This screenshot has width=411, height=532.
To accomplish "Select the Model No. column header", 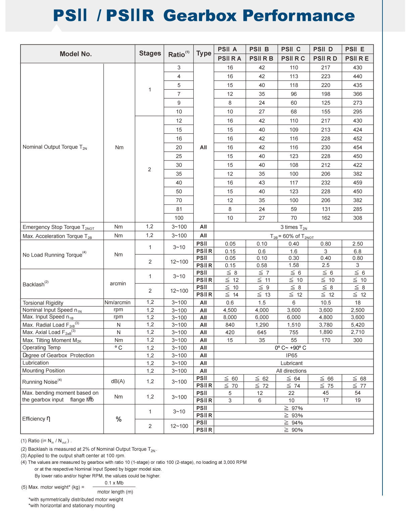I will tap(76, 54).
